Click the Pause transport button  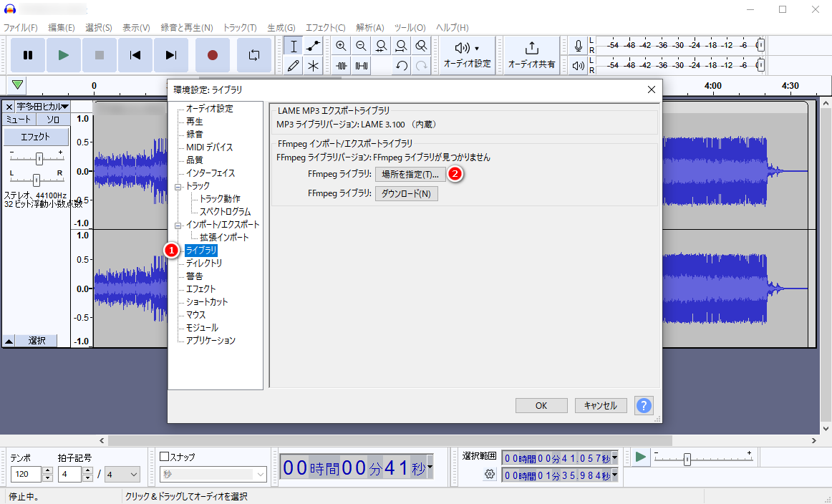(x=28, y=54)
